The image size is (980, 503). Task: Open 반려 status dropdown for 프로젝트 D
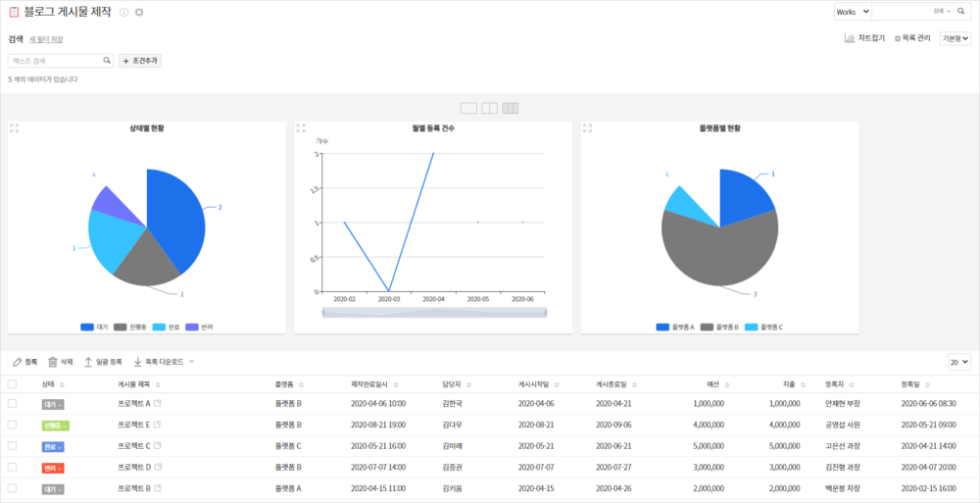tap(53, 468)
